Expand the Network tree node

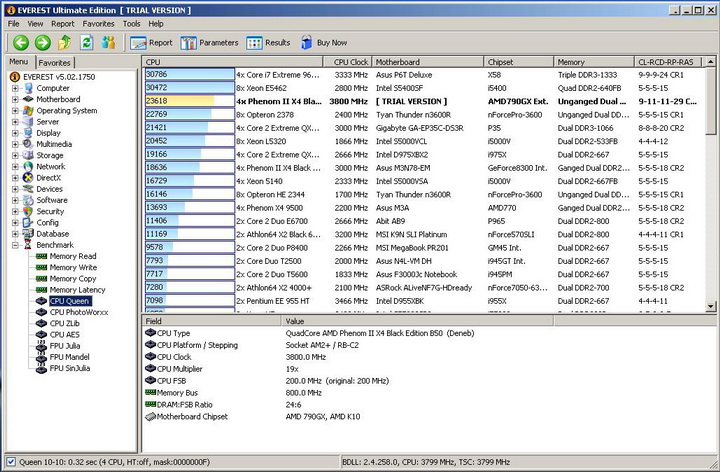(x=15, y=167)
